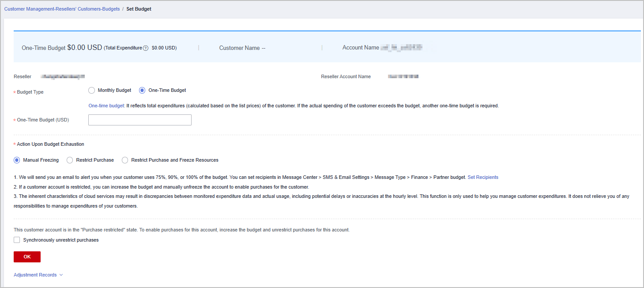Expand the Adjustment Records section
644x288 pixels.
[35, 275]
